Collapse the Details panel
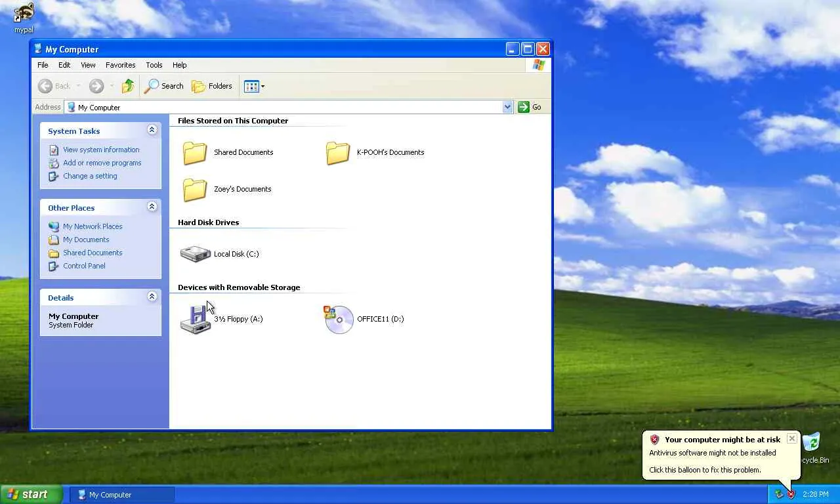 pyautogui.click(x=152, y=297)
